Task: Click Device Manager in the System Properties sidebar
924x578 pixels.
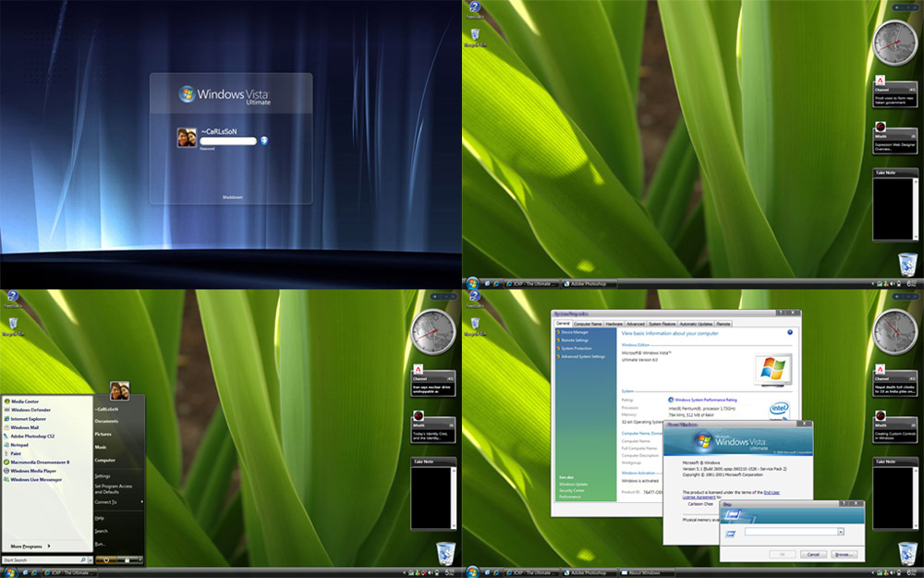Action: pyautogui.click(x=574, y=332)
